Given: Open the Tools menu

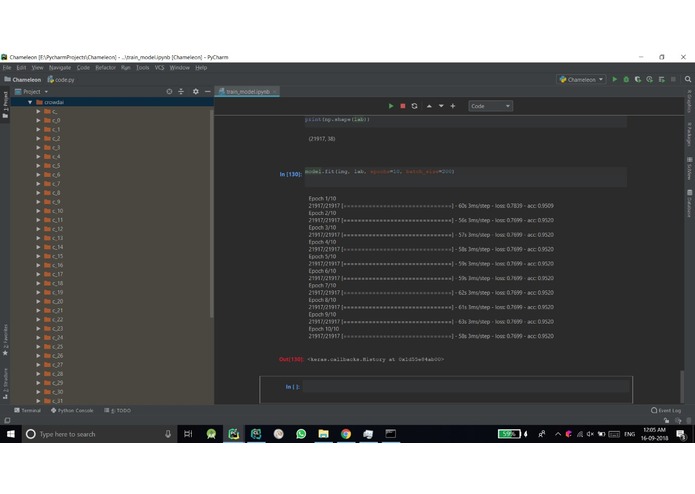Looking at the screenshot, I should click(x=142, y=68).
